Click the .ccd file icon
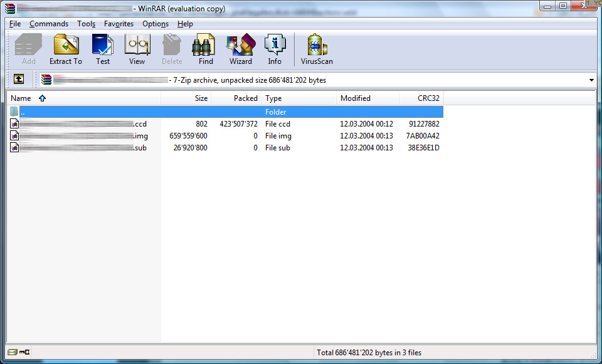Viewport: 602px width, 364px height. 14,124
